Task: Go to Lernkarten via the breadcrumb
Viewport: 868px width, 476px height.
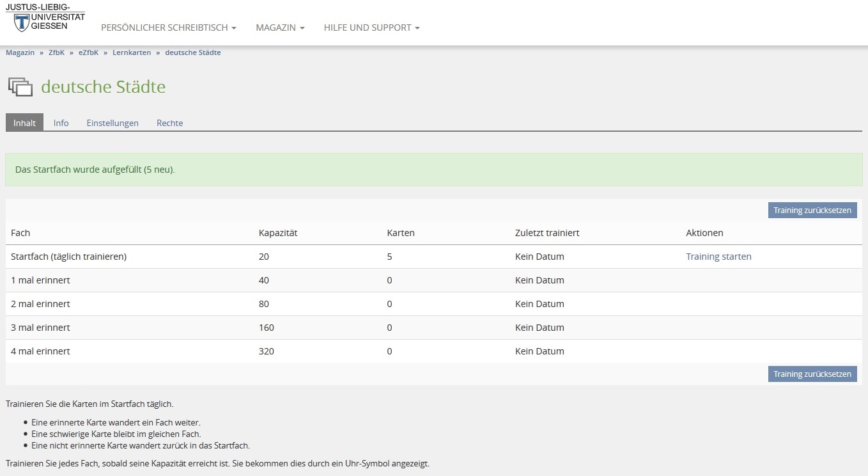Action: coord(132,52)
